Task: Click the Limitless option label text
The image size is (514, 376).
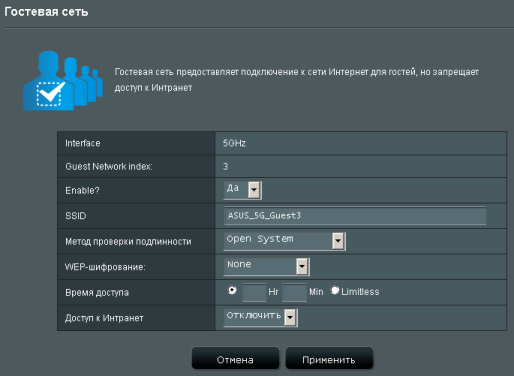Action: (x=360, y=292)
